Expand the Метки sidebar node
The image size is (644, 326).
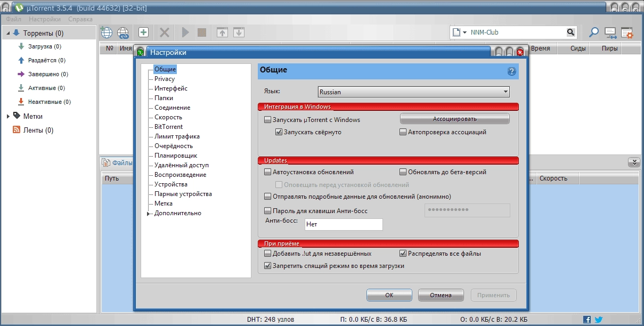tap(9, 116)
